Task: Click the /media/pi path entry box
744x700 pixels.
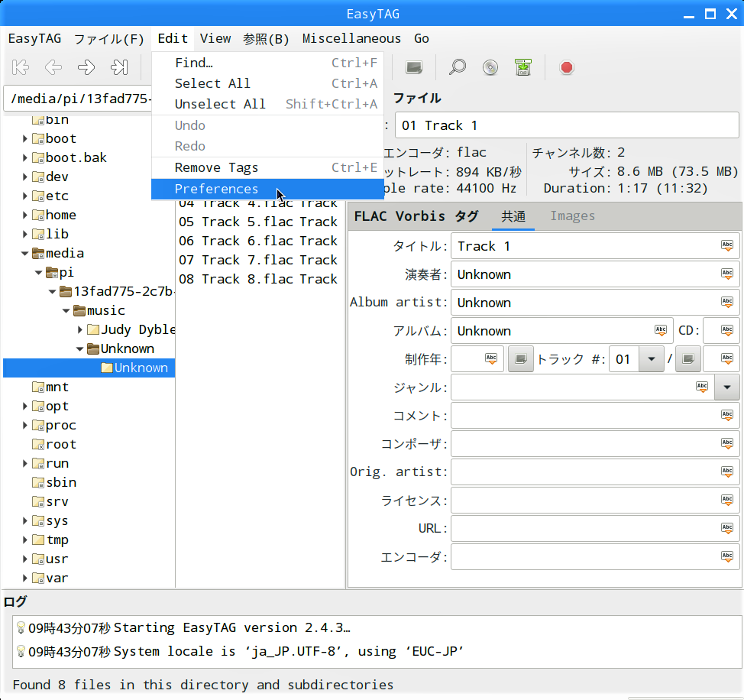Action: click(x=78, y=99)
